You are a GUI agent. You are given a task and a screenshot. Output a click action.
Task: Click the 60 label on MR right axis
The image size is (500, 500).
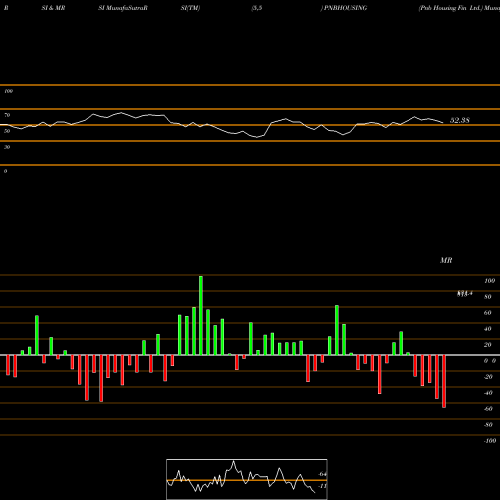point(488,313)
